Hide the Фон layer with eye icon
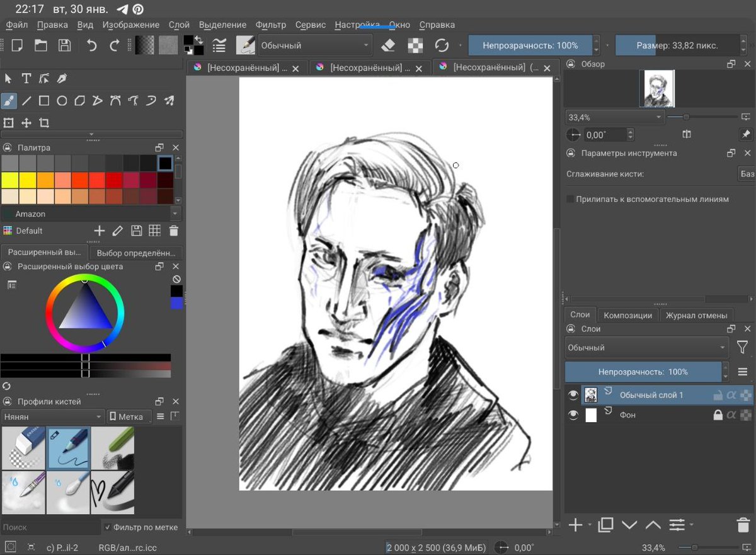 pos(573,415)
